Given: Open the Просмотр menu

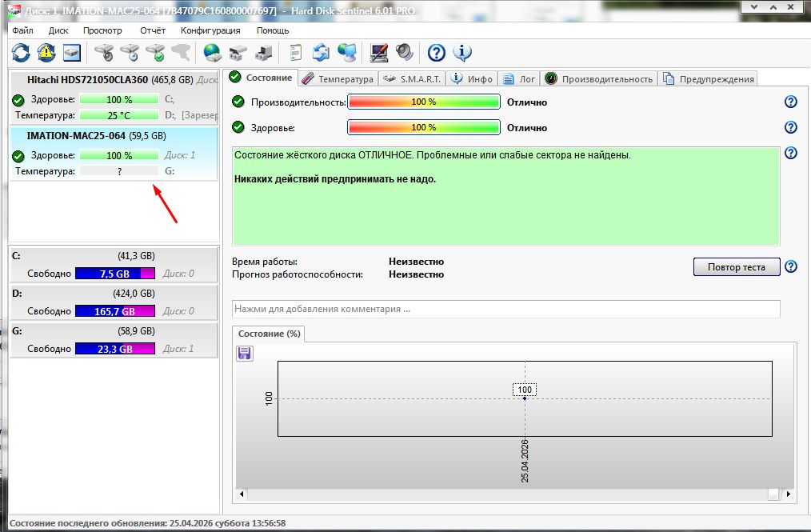Looking at the screenshot, I should (x=102, y=30).
